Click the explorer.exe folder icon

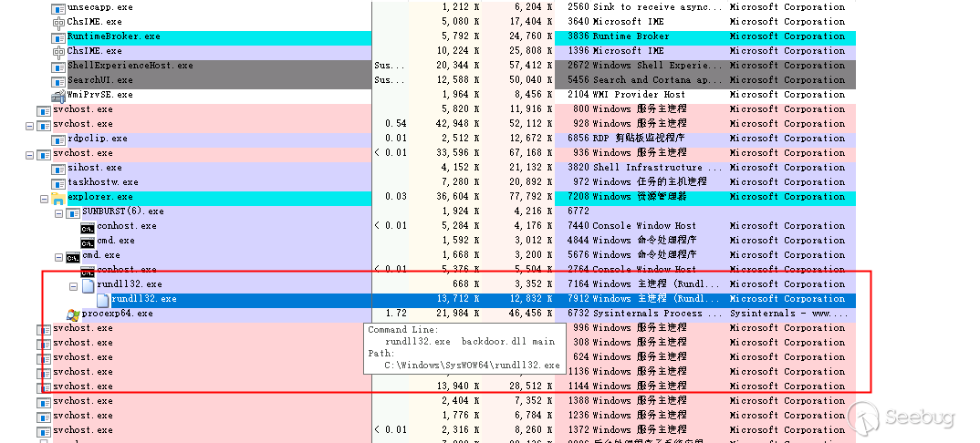[x=58, y=198]
